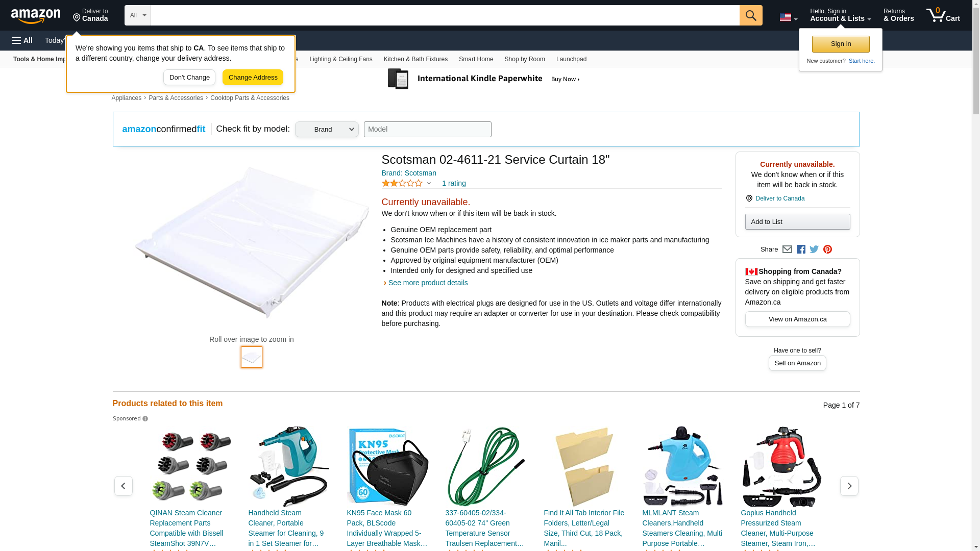Click the Amazon logo
Screen dimensions: 980x551
coord(36,16)
